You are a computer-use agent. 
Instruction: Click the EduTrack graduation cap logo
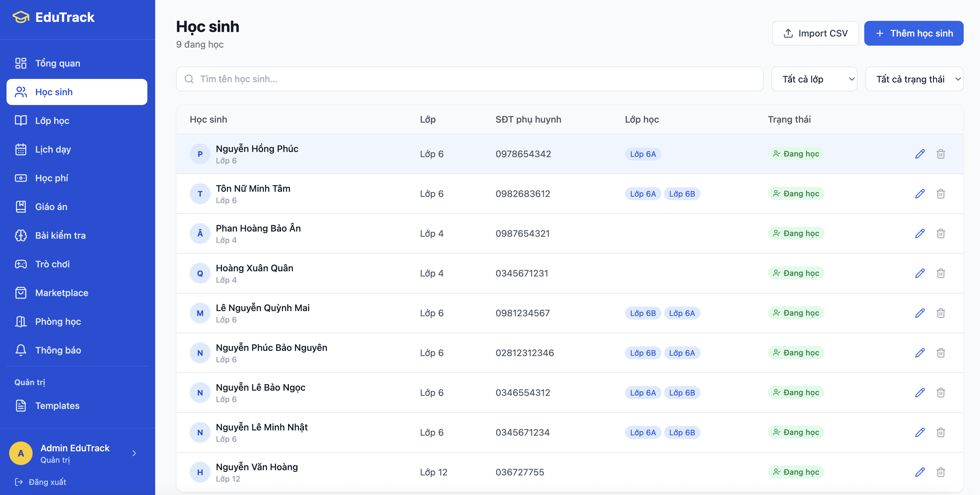21,17
